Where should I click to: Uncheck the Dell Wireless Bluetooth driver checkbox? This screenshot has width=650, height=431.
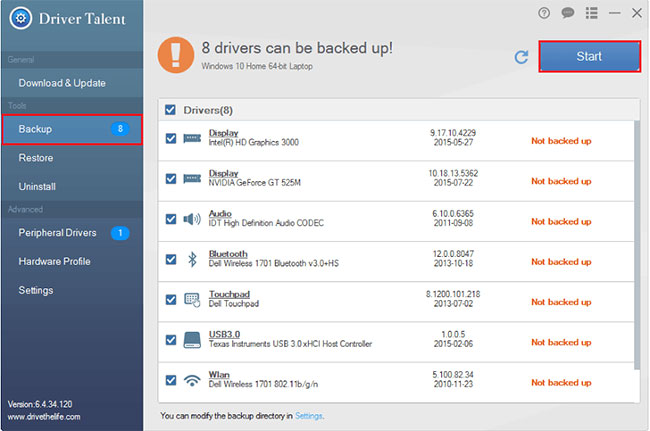171,259
